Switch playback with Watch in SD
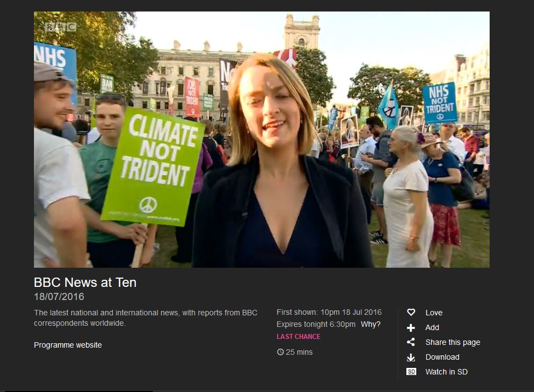The width and height of the screenshot is (534, 392). (446, 372)
